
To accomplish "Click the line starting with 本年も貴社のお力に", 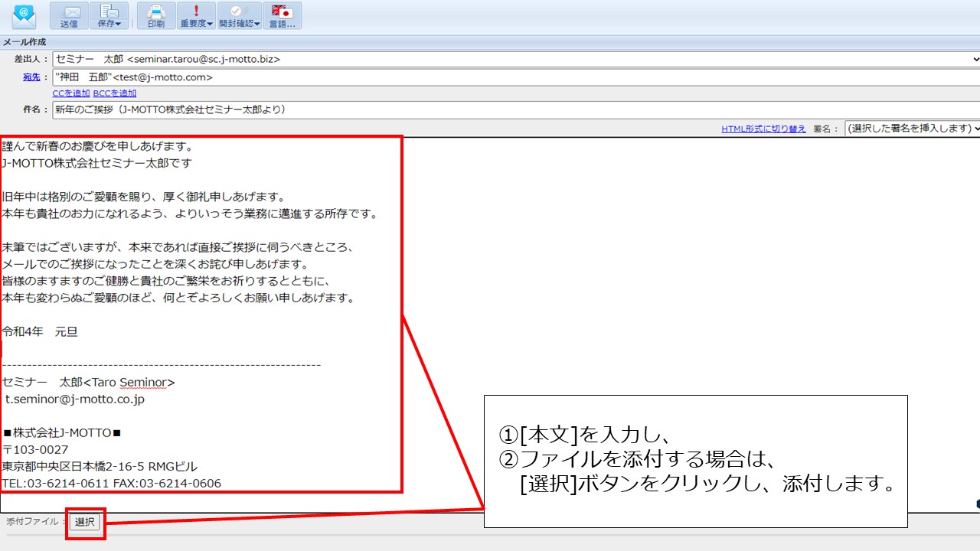I will [x=191, y=214].
